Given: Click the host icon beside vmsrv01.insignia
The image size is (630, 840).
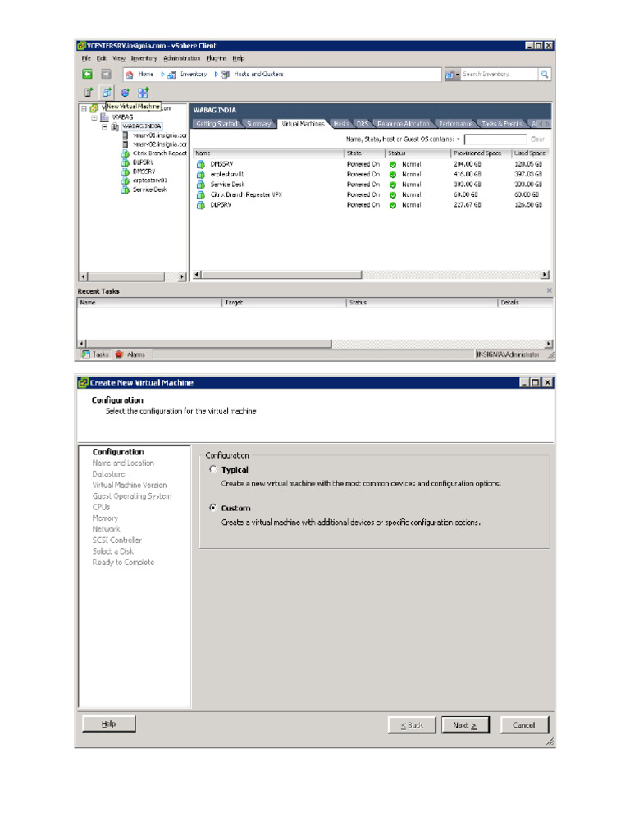Looking at the screenshot, I should point(126,135).
